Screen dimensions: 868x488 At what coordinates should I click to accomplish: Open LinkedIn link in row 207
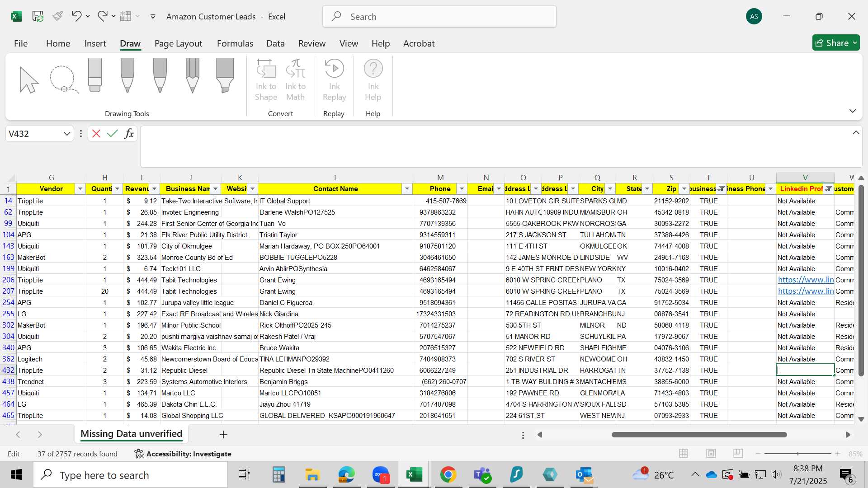[806, 291]
